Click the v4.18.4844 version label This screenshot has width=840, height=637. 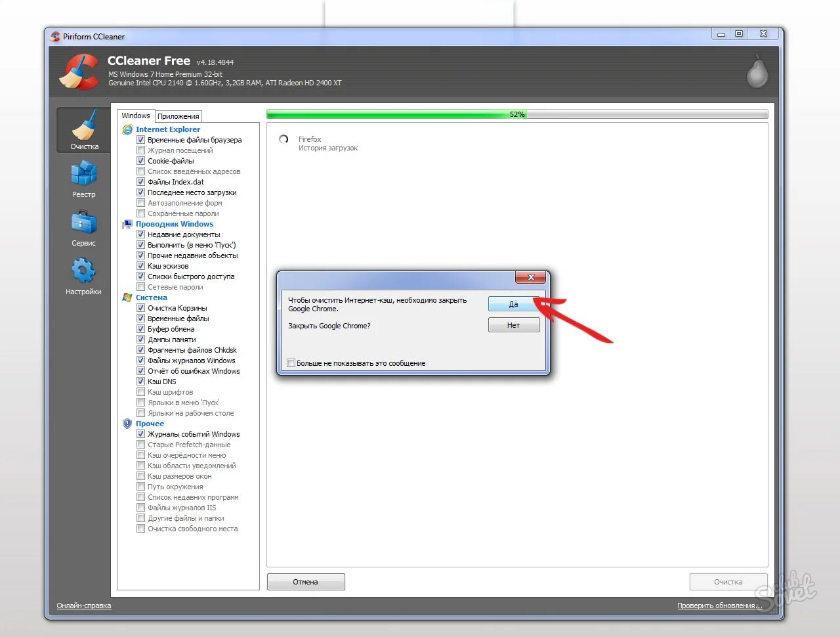(215, 62)
